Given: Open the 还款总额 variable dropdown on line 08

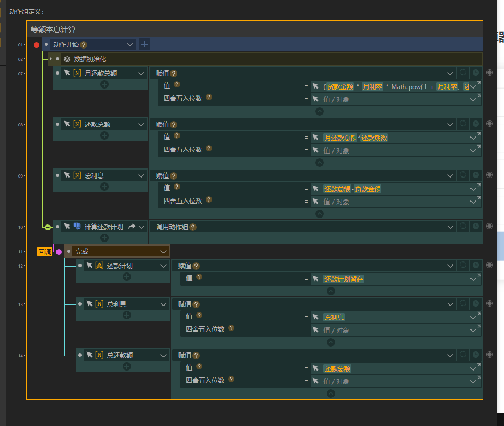Looking at the screenshot, I should [141, 125].
